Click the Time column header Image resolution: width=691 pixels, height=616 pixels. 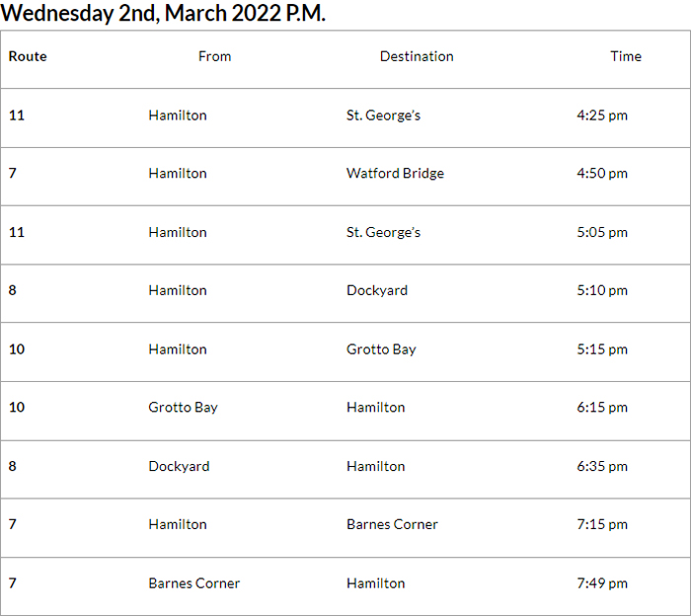click(626, 56)
